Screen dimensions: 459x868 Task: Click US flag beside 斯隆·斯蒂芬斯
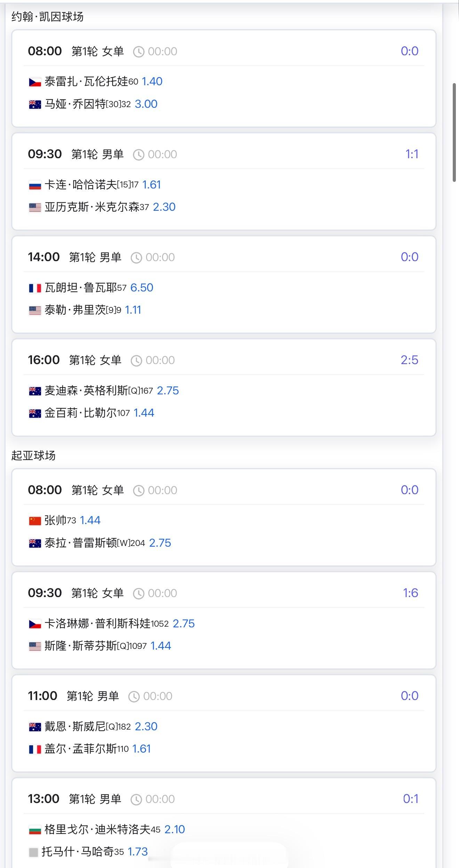(x=35, y=646)
